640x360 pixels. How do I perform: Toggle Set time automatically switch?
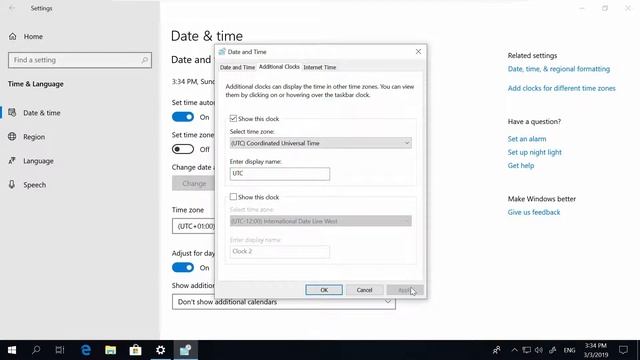coord(183,117)
